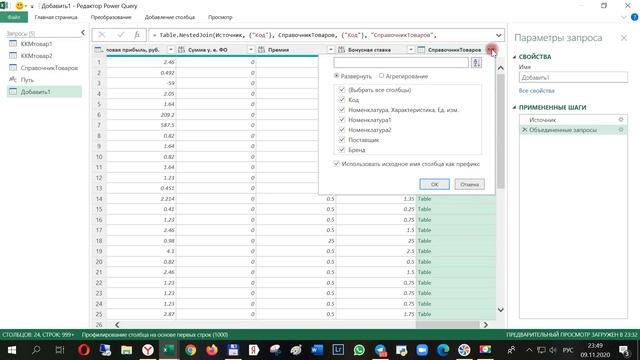Uncheck the Код column checkbox
The image size is (640, 360).
pos(342,100)
